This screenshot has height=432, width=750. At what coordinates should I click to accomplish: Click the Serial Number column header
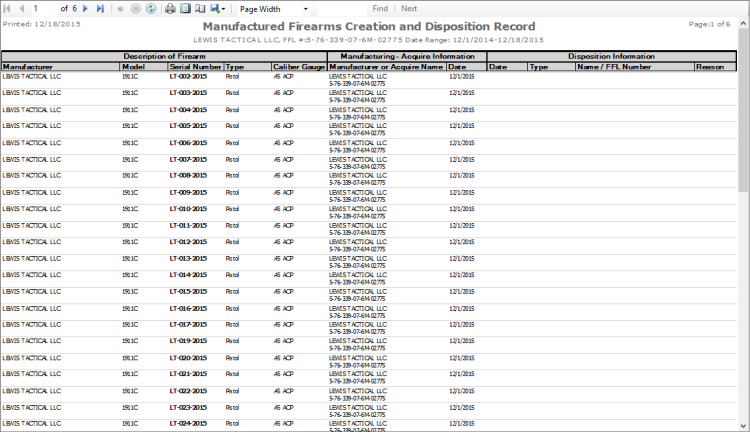195,67
